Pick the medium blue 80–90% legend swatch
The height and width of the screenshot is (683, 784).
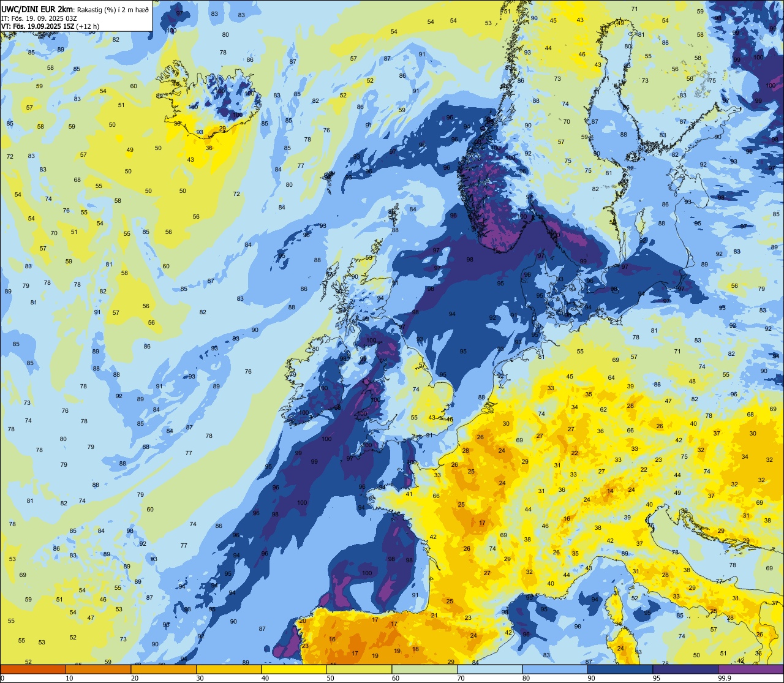[555, 670]
